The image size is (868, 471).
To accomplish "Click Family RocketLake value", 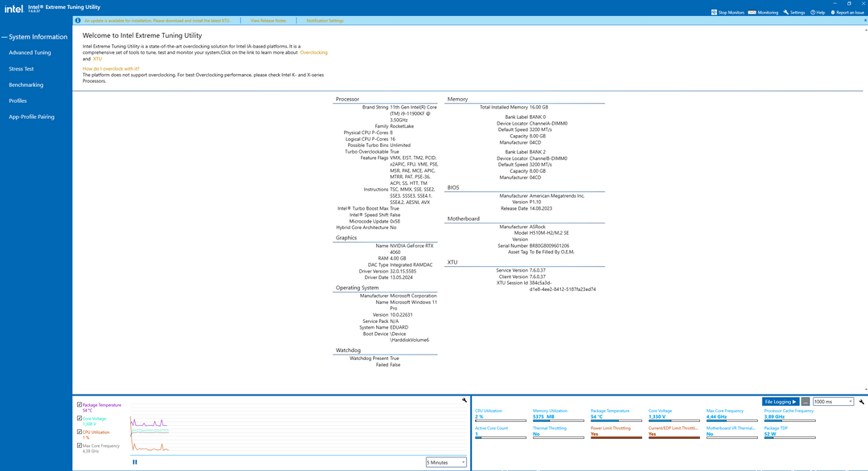I will click(x=402, y=126).
